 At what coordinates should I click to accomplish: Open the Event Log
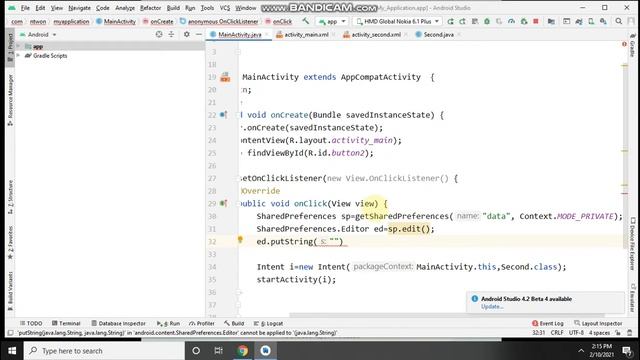pos(548,323)
